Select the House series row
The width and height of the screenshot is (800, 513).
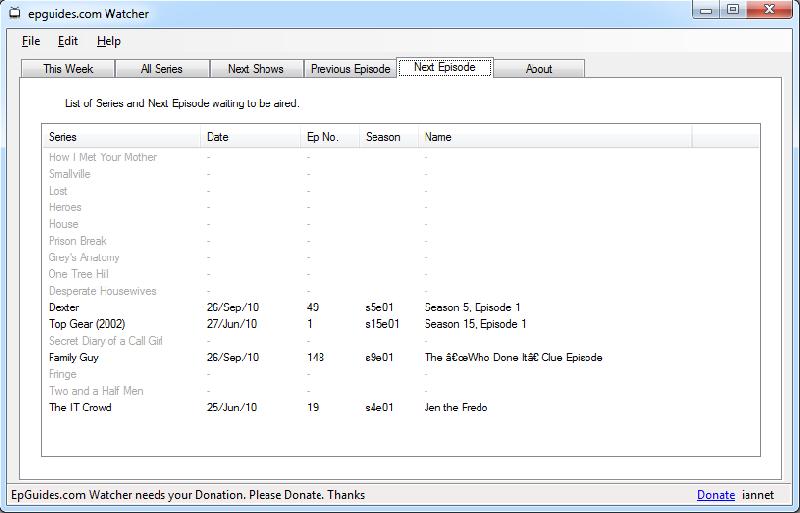[x=401, y=224]
